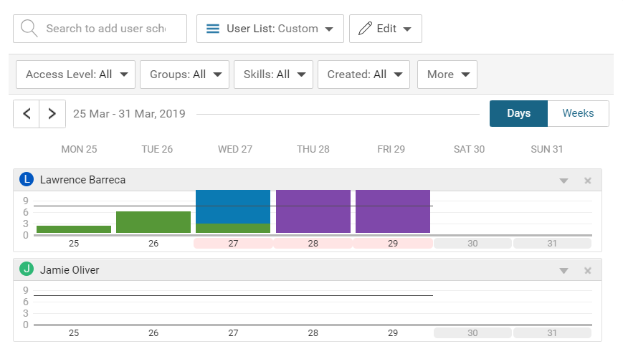623x364 pixels.
Task: Click the purple bar on Thursday 28
Action: [x=313, y=211]
